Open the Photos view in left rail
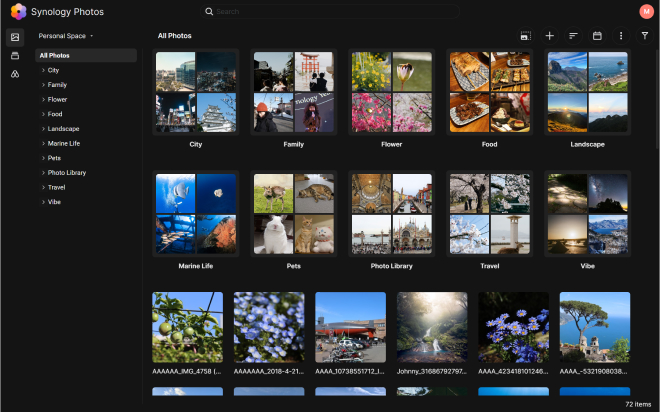This screenshot has height=412, width=660. (15, 37)
